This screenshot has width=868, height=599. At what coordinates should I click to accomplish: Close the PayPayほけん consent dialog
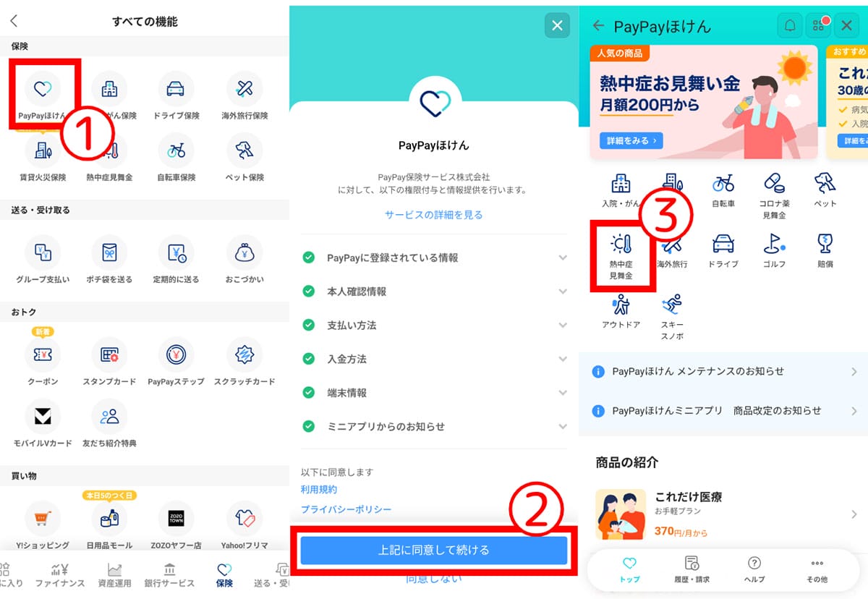[x=557, y=25]
